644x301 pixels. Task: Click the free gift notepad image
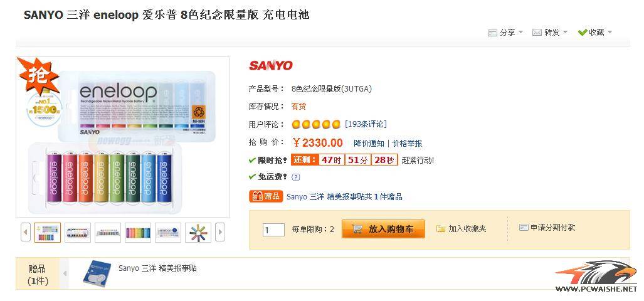point(97,273)
